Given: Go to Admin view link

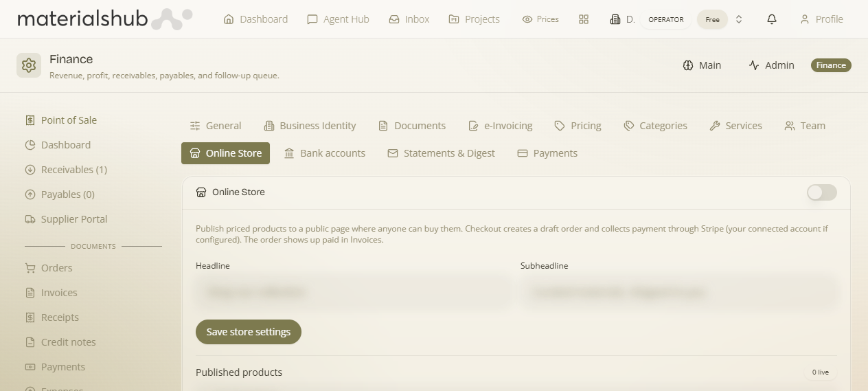Looking at the screenshot, I should click(771, 65).
